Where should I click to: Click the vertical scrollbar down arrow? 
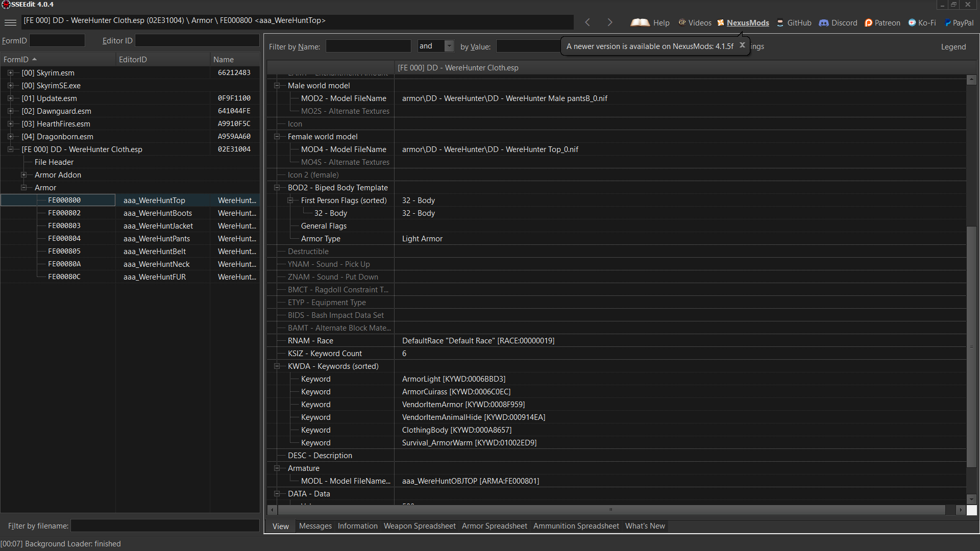pos(971,499)
